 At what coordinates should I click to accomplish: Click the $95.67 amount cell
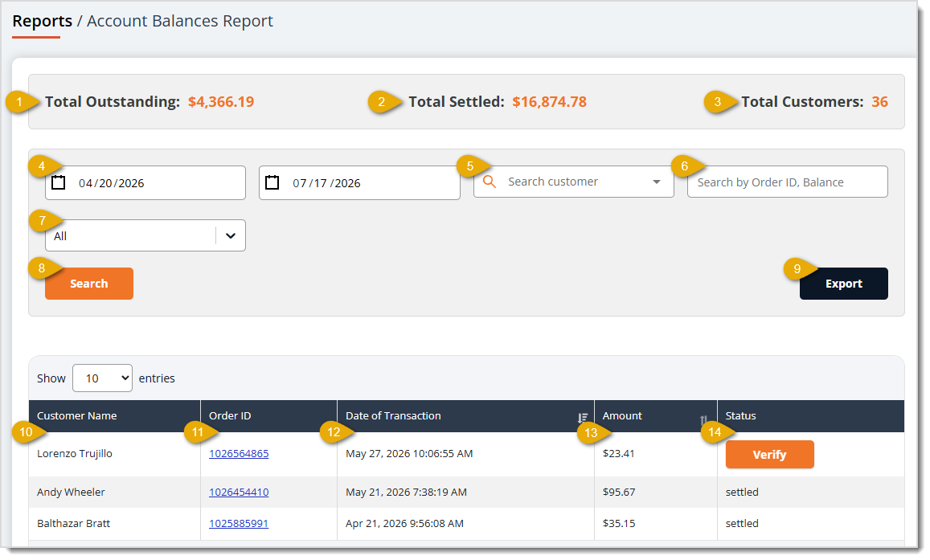tap(619, 492)
